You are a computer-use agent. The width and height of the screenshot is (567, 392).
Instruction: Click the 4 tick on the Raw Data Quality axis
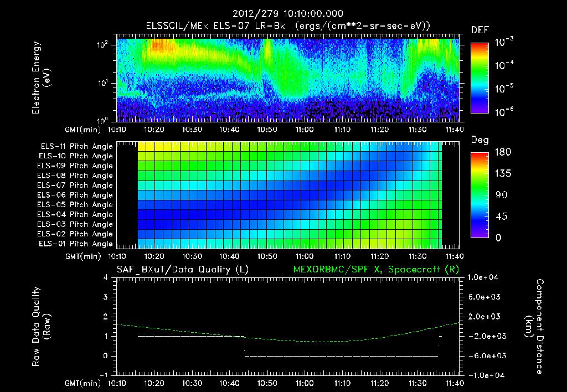(106, 277)
